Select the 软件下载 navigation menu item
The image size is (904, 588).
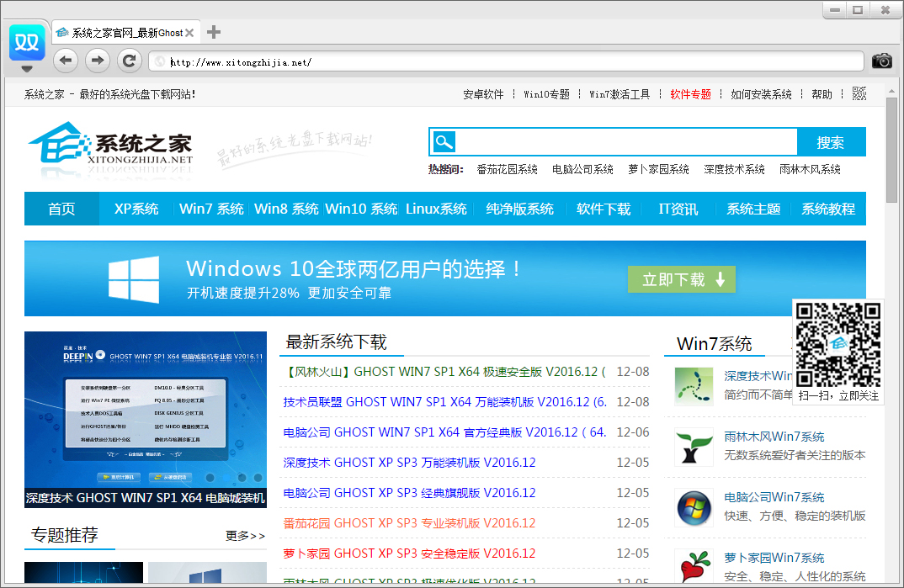[604, 209]
